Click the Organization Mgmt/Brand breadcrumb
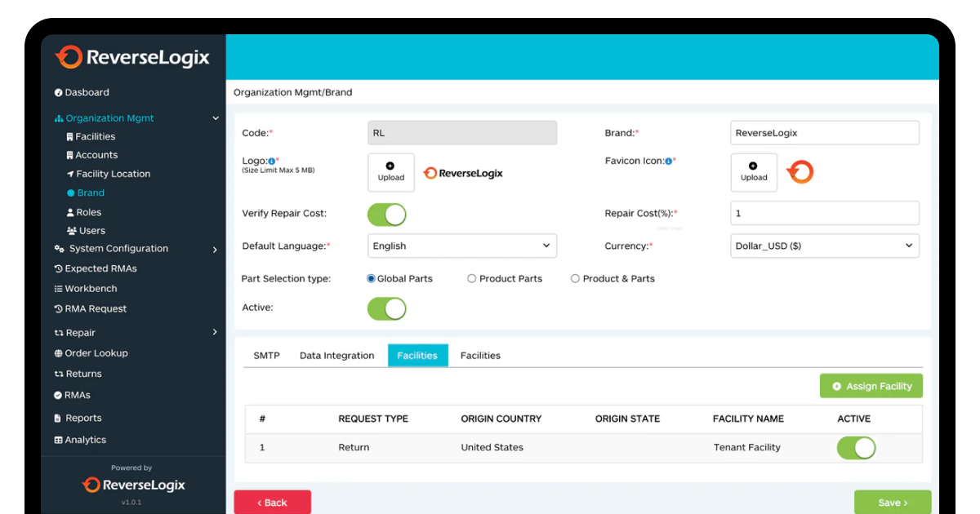This screenshot has width=980, height=514. pyautogui.click(x=293, y=92)
